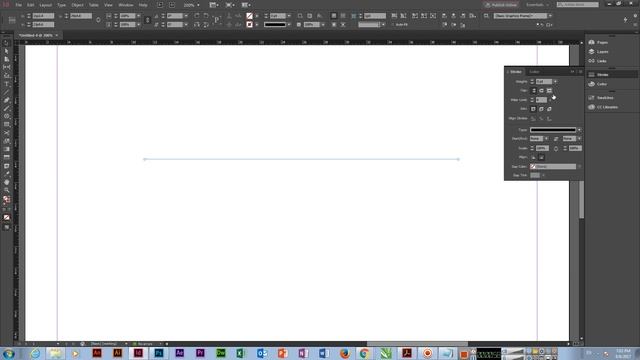
Task: Open the Layers panel
Action: [x=598, y=52]
